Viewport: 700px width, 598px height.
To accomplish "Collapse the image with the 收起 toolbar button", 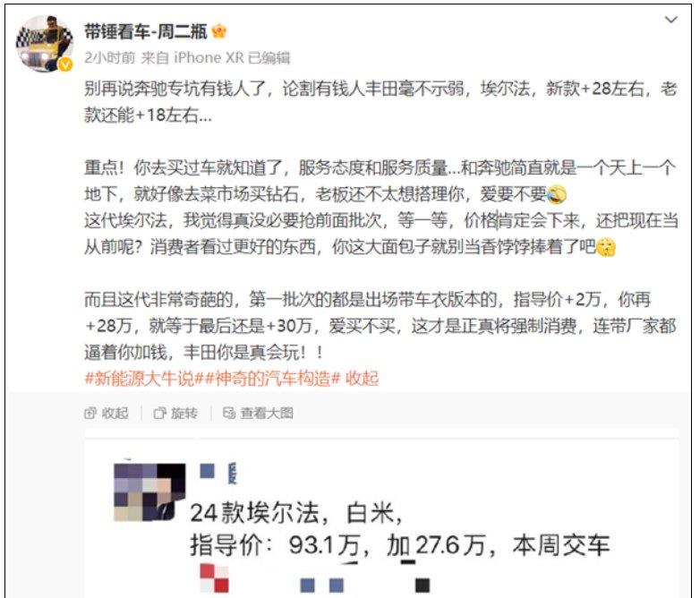I will (107, 413).
